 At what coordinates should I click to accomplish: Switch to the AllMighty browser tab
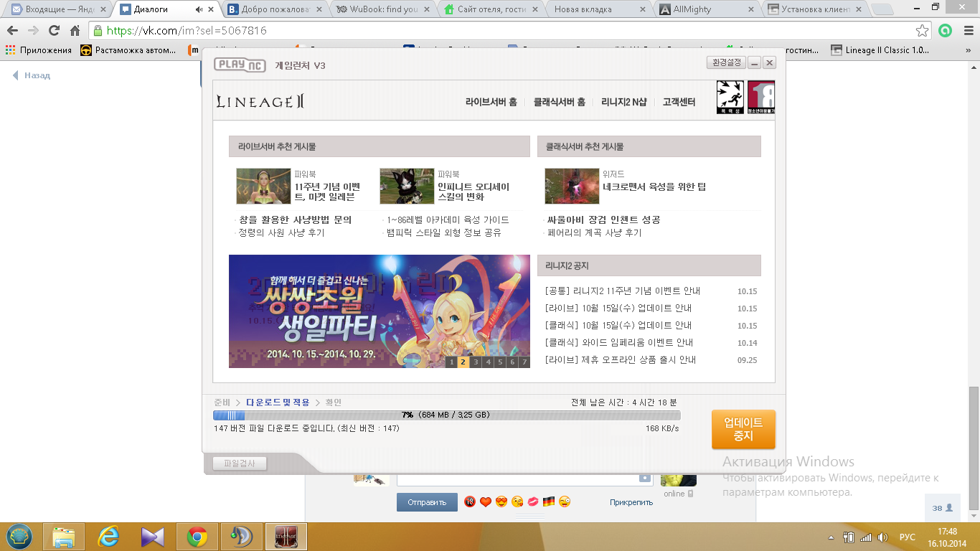pyautogui.click(x=706, y=9)
